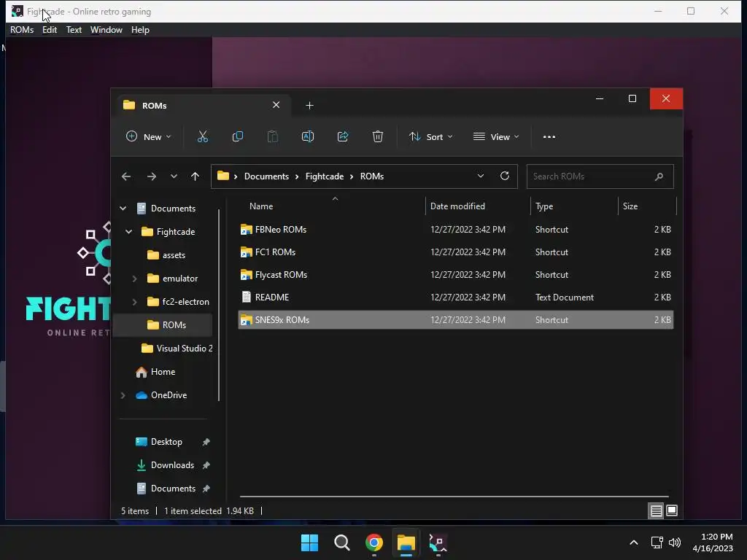747x560 pixels.
Task: Select Visual Studio folder in navigation tree
Action: (177, 349)
